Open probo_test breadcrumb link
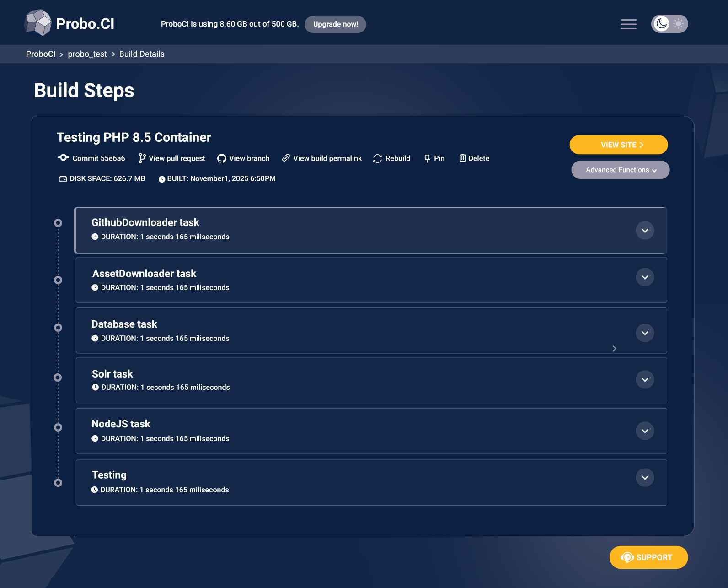The height and width of the screenshot is (588, 728). coord(87,54)
